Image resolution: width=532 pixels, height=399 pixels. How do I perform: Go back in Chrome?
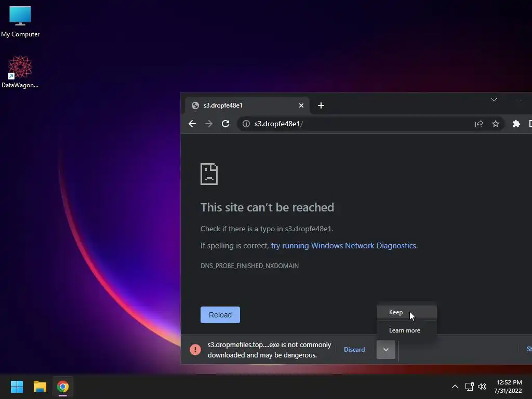(x=192, y=124)
